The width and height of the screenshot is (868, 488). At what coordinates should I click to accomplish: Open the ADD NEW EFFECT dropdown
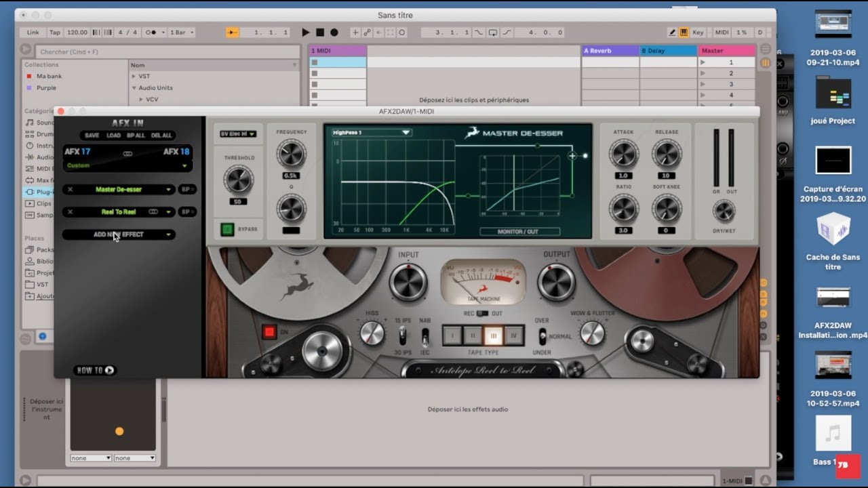pyautogui.click(x=119, y=235)
